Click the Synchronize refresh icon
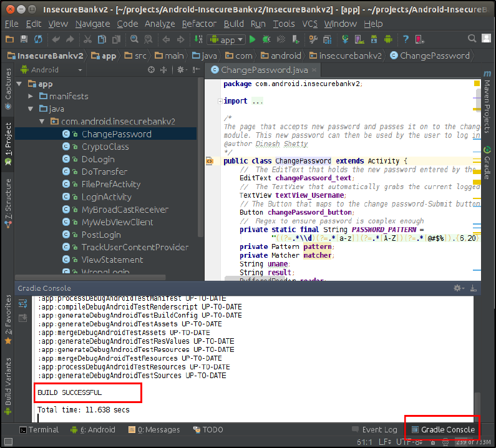Image resolution: width=496 pixels, height=448 pixels. point(39,39)
